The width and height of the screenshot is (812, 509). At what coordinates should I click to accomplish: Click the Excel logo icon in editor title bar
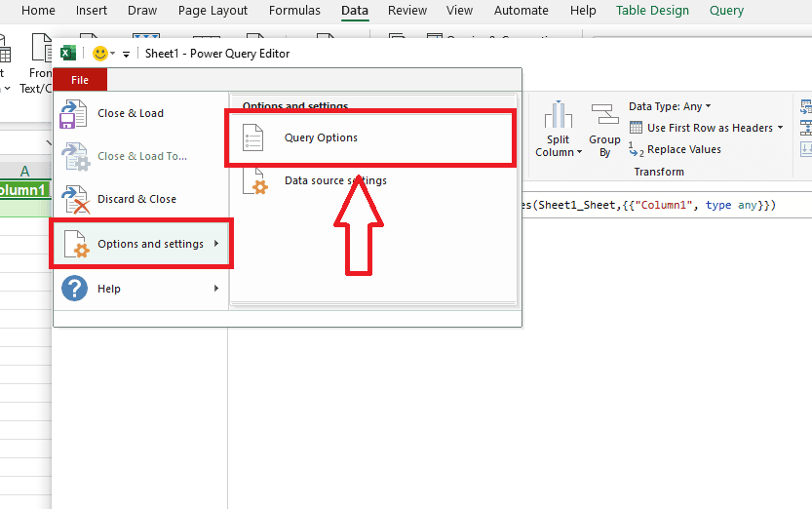point(68,53)
